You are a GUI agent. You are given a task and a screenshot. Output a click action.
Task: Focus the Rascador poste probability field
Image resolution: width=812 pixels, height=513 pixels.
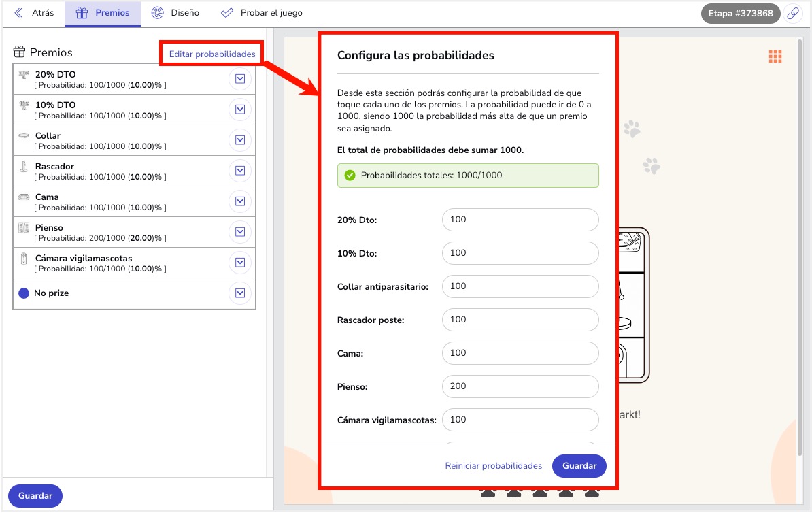tap(520, 320)
